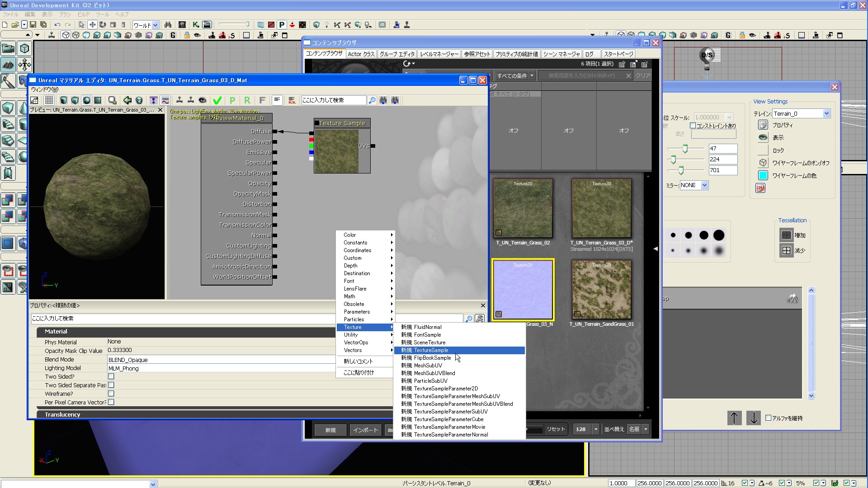
Task: Click the リセット button
Action: click(556, 429)
